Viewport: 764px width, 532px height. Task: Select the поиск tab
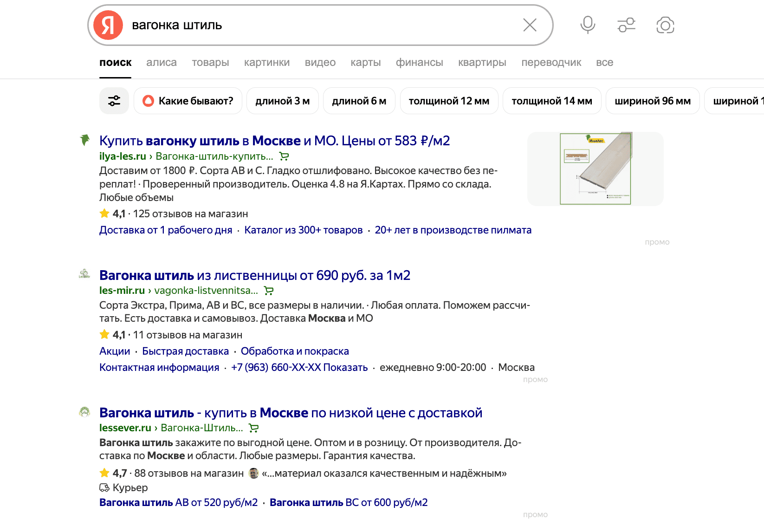click(116, 62)
